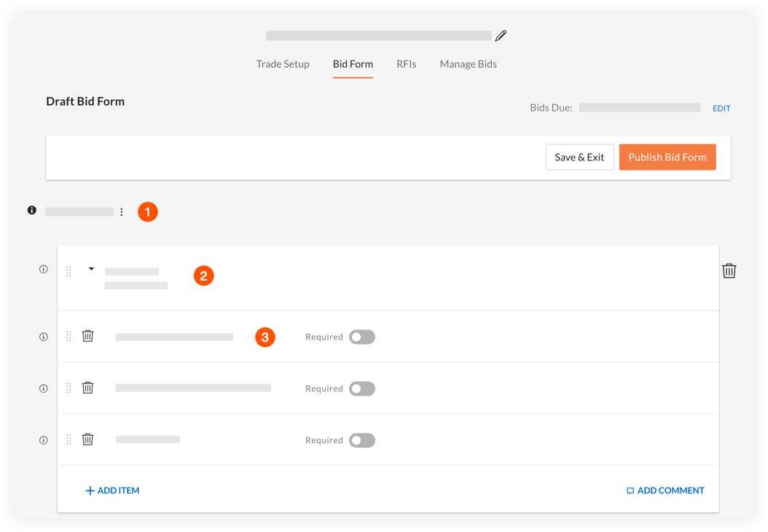768x532 pixels.
Task: Click the trash icon on the third bid item
Action: (x=88, y=439)
